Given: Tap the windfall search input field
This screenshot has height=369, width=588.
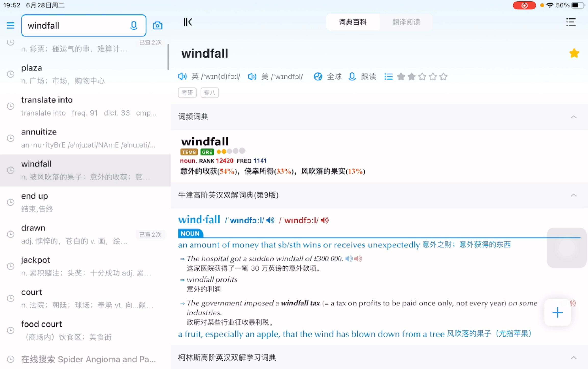Looking at the screenshot, I should coord(83,25).
